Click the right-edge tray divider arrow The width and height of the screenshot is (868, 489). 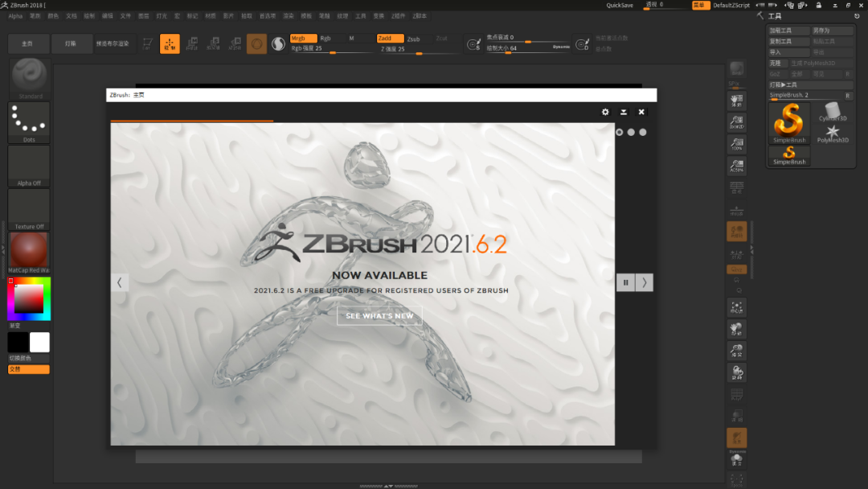coord(751,249)
